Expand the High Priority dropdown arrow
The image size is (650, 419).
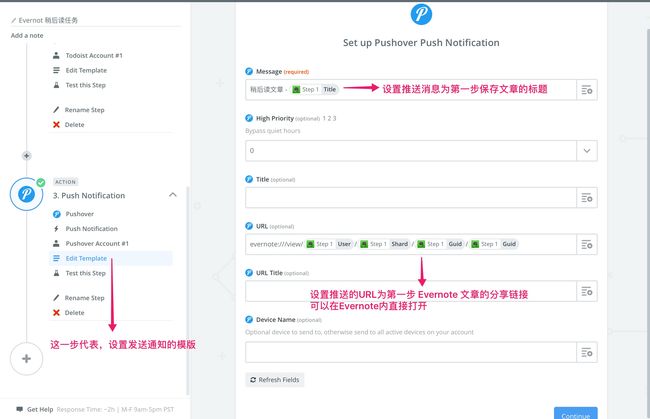587,151
